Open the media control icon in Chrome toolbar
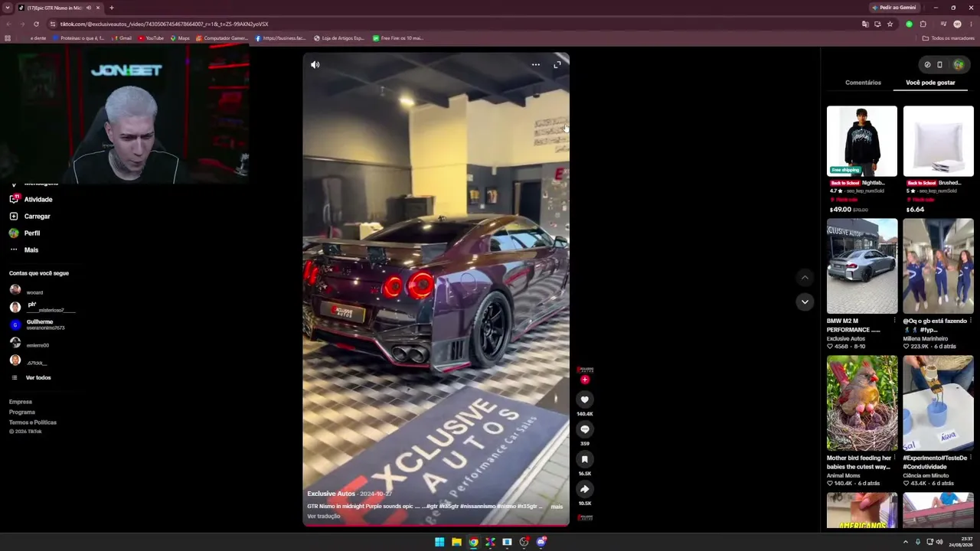This screenshot has height=551, width=980. click(944, 24)
